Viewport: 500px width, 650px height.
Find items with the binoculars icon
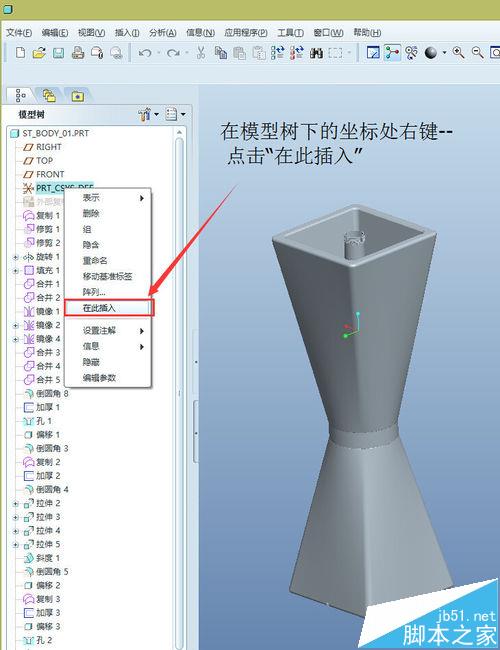click(316, 53)
